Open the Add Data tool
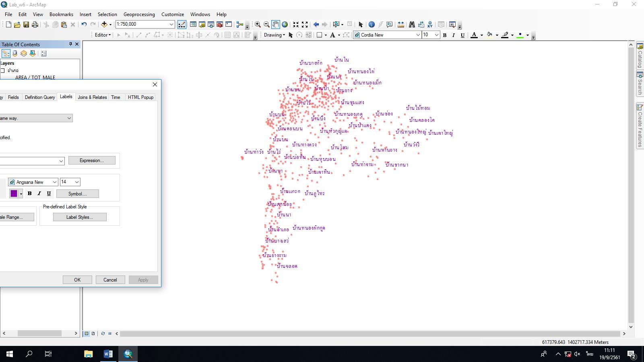 (104, 24)
